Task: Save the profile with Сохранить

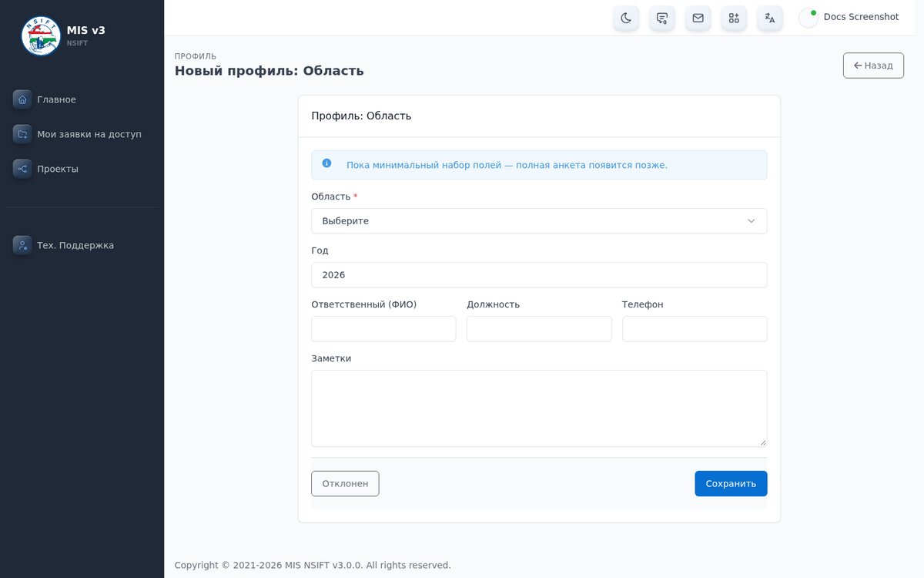Action: coord(731,484)
